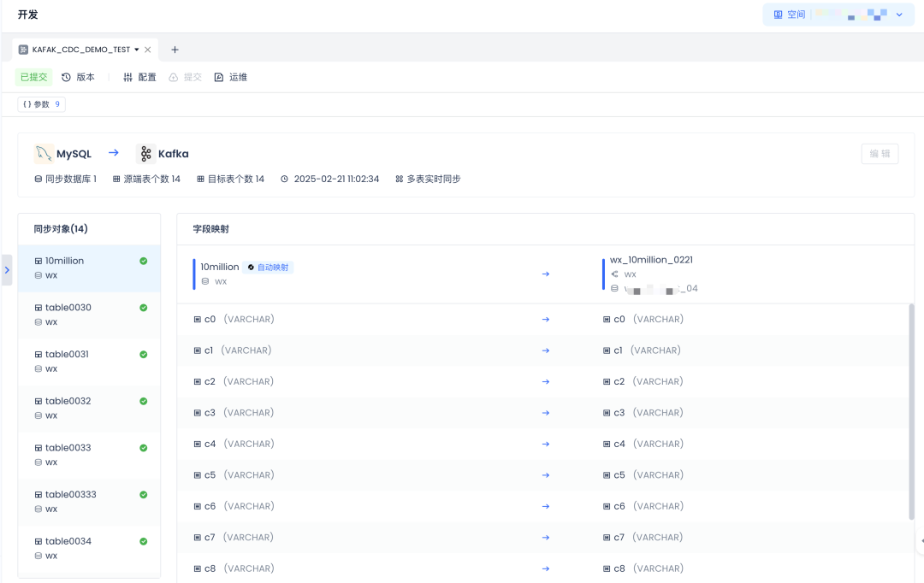Click the mapping arrow for c6

(546, 506)
